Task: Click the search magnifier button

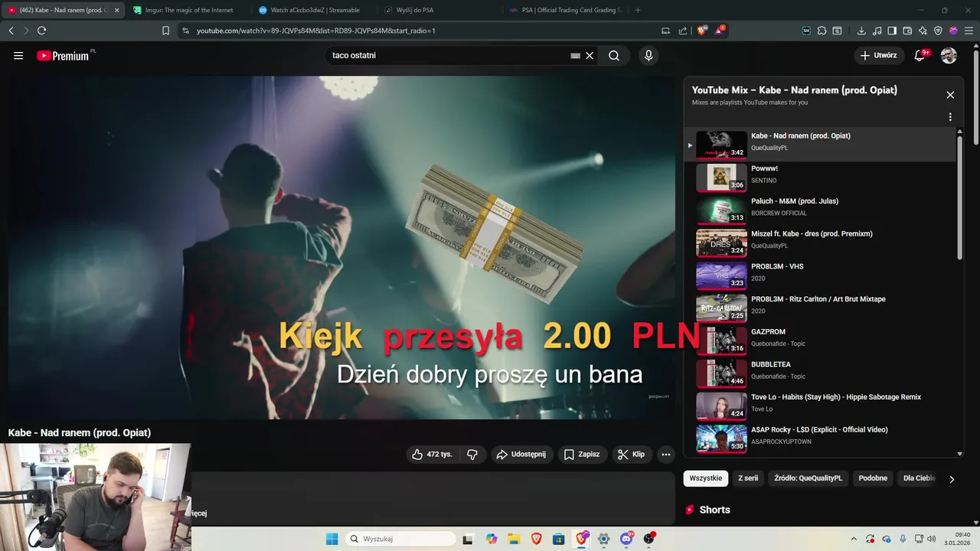Action: pyautogui.click(x=614, y=56)
